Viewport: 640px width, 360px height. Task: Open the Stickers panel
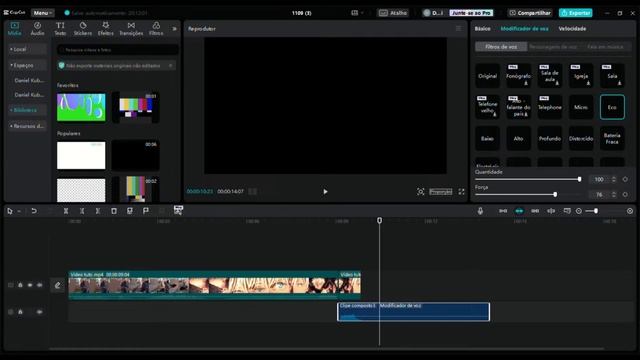[83, 29]
